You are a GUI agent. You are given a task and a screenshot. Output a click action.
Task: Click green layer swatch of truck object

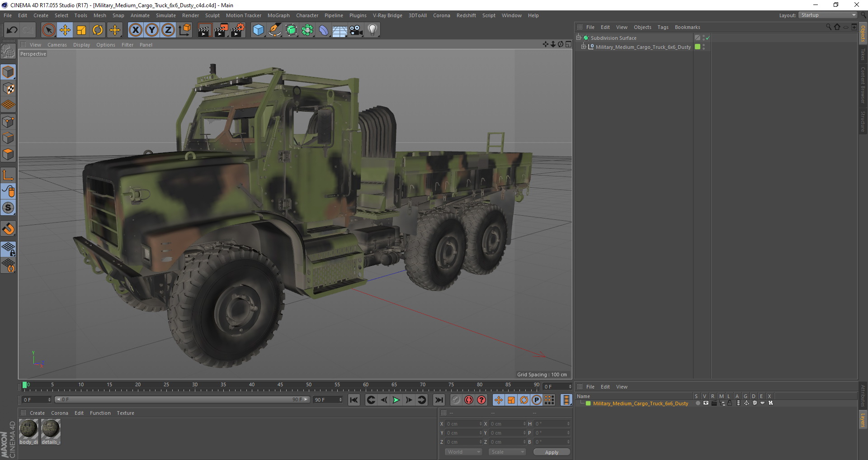(698, 47)
